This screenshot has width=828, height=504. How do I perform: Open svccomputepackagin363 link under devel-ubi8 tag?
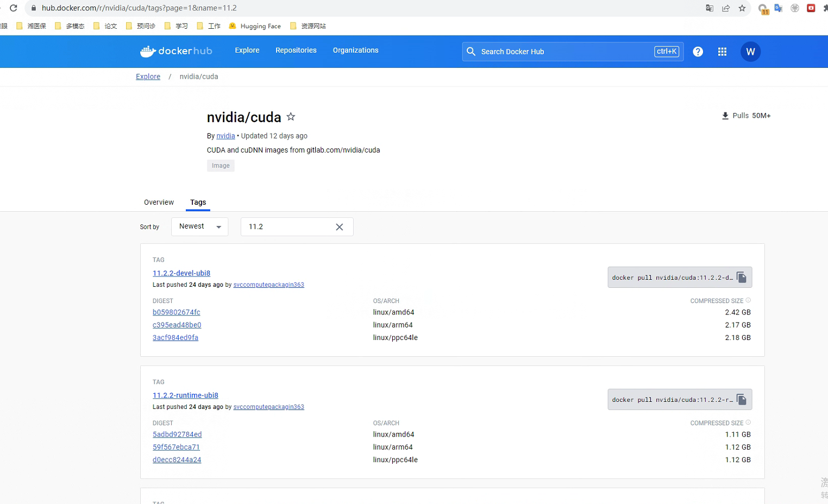[x=268, y=285]
